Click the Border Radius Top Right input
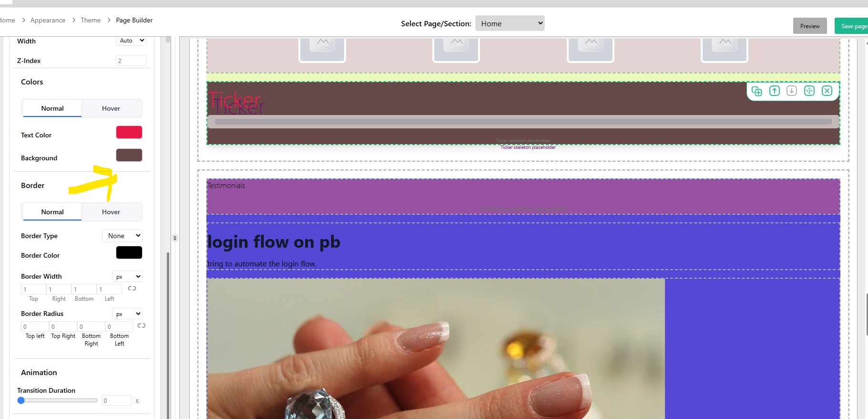The height and width of the screenshot is (419, 868). pyautogui.click(x=63, y=326)
